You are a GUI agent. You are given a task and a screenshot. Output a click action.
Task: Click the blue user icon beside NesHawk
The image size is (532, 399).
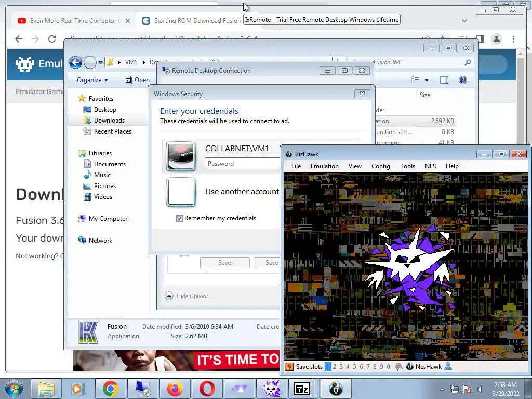(448, 366)
